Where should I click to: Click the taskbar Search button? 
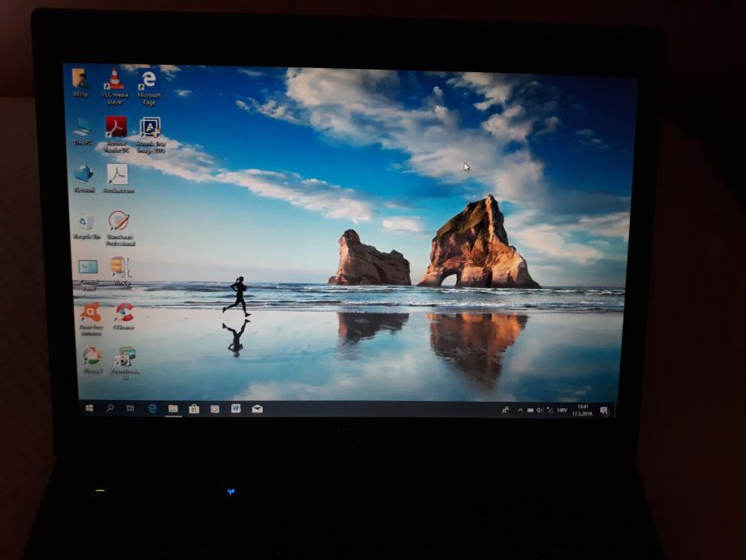coord(111,408)
